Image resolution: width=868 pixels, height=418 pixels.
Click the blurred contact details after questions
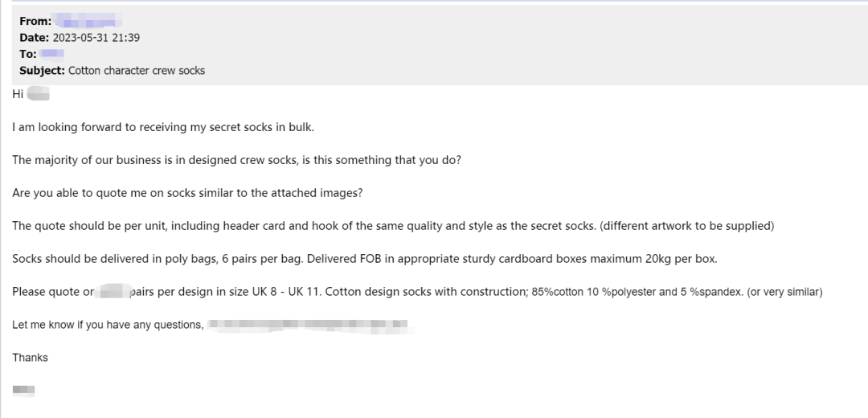310,325
